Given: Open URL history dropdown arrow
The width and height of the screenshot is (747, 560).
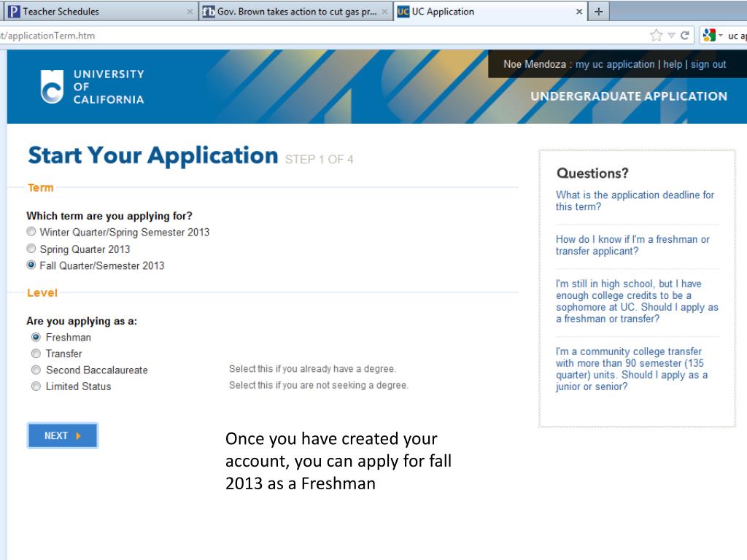Looking at the screenshot, I should pyautogui.click(x=671, y=35).
